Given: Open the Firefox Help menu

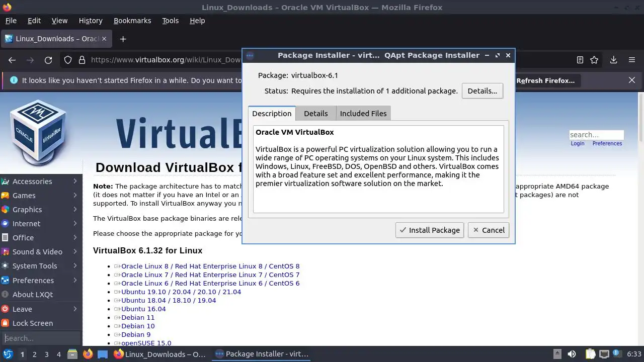Looking at the screenshot, I should click(x=197, y=21).
